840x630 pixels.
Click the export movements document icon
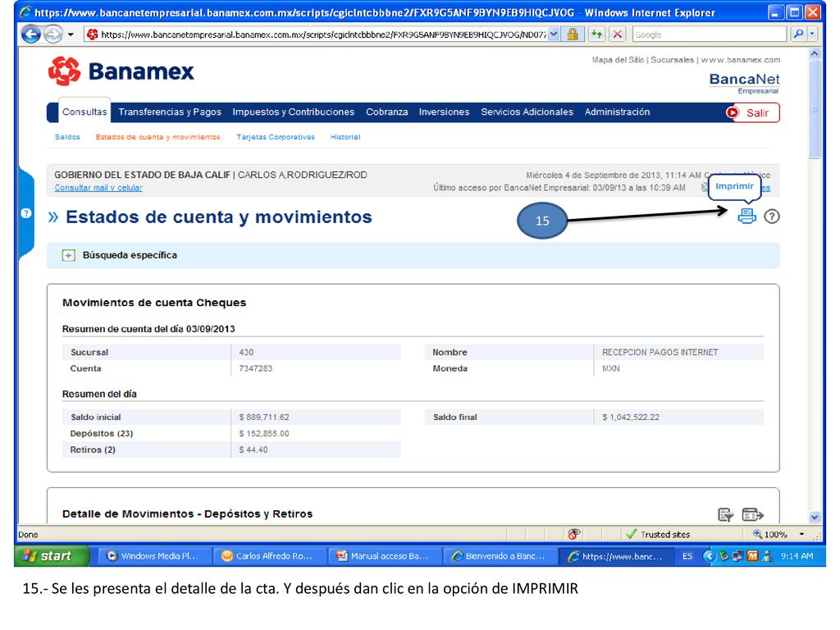[725, 514]
